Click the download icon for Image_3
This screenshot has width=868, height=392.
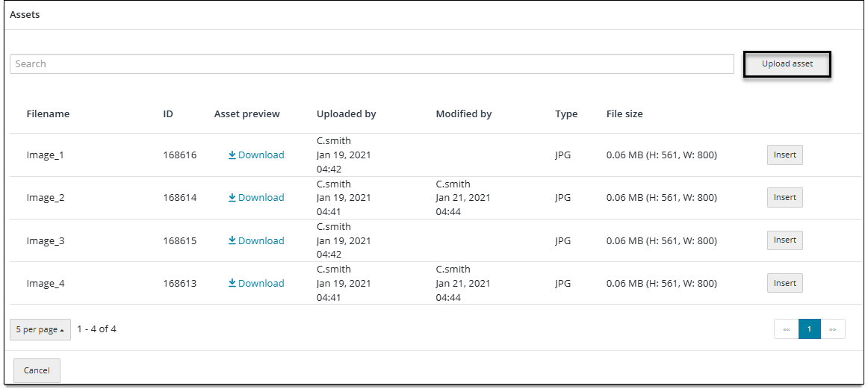tap(232, 241)
